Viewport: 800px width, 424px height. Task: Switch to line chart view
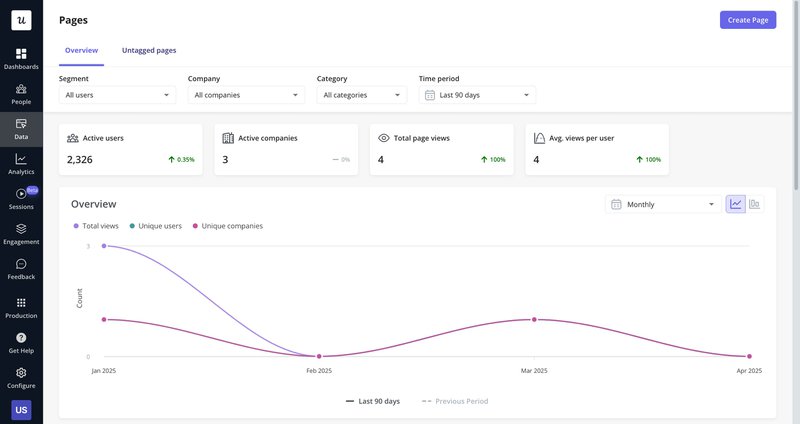736,204
